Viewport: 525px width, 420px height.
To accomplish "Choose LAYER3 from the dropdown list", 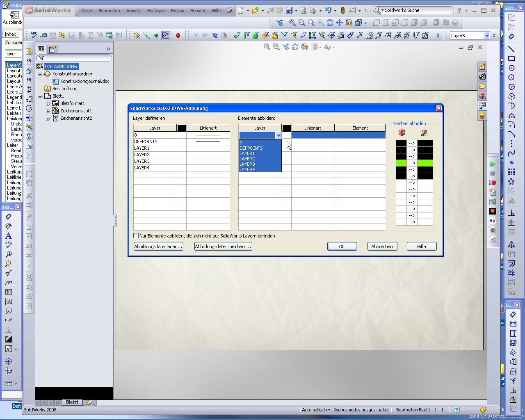I will (x=260, y=164).
